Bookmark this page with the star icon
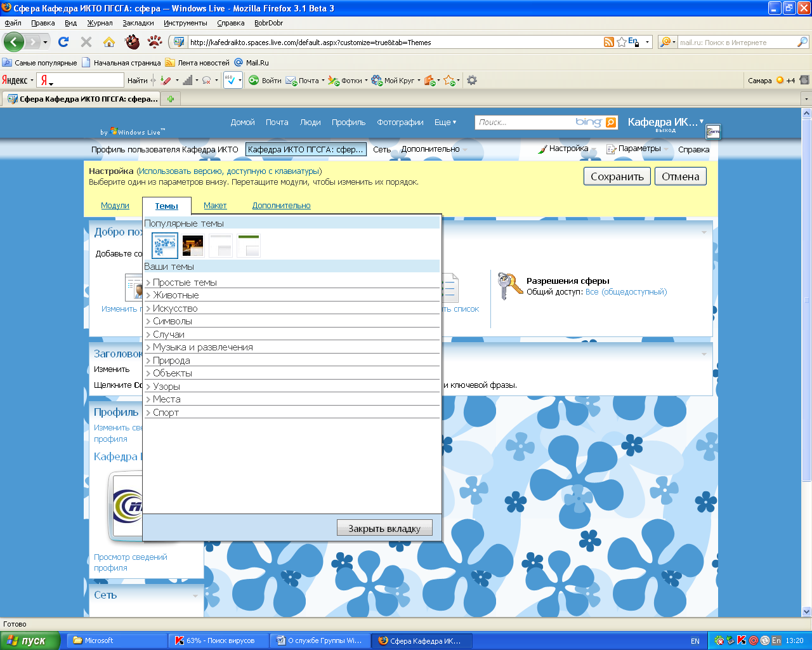This screenshot has height=650, width=812. tap(622, 42)
